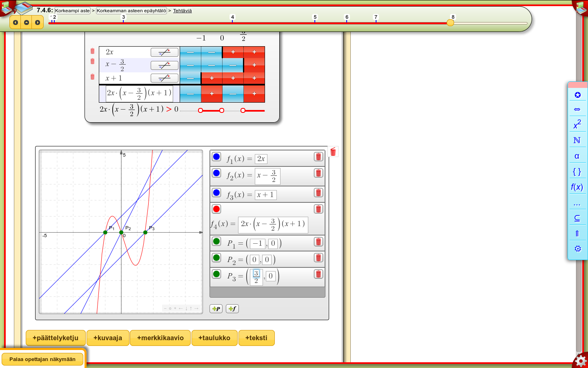Add a new päättelyketju block
Image resolution: width=588 pixels, height=368 pixels.
[56, 338]
